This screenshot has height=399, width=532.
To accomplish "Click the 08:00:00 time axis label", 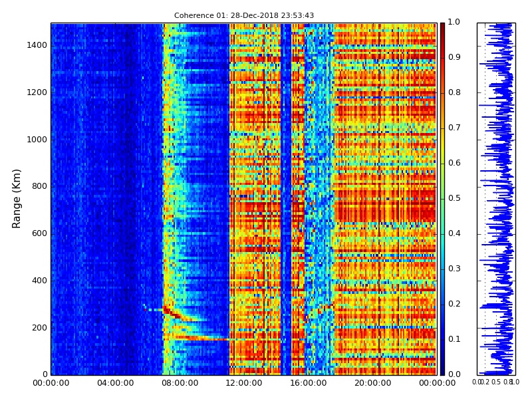I will 180,383.
